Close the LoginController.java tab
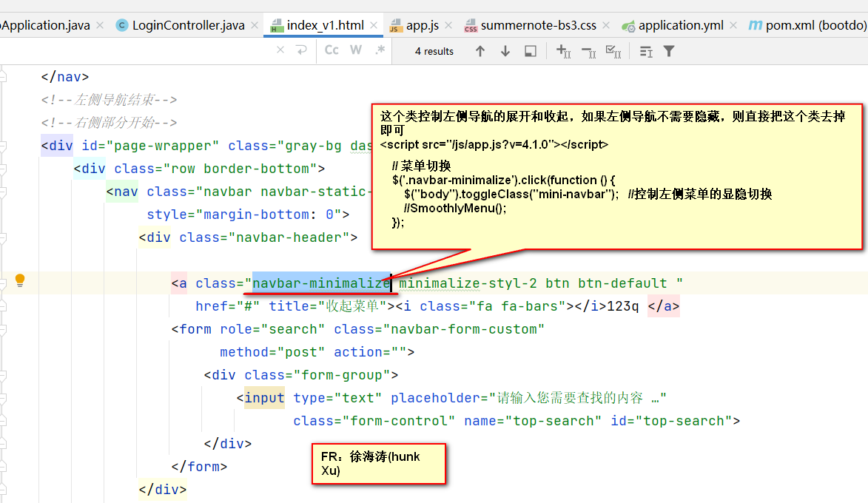 [254, 25]
